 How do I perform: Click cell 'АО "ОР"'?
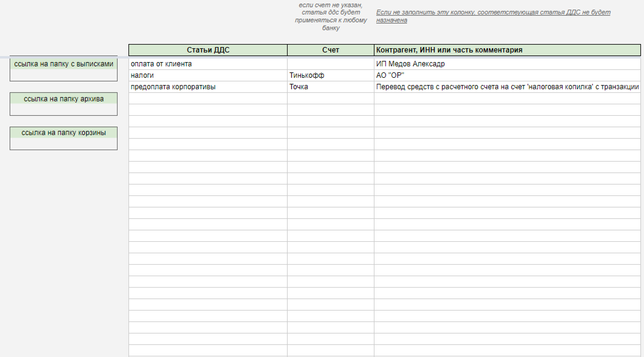click(x=507, y=75)
